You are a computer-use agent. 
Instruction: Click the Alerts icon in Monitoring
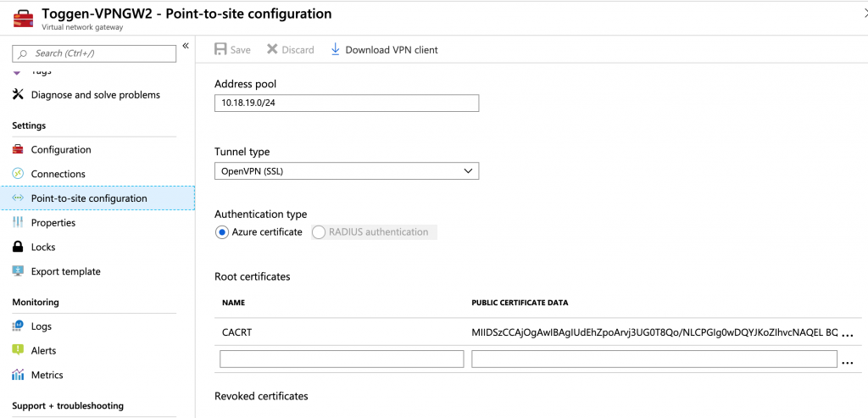coord(18,350)
